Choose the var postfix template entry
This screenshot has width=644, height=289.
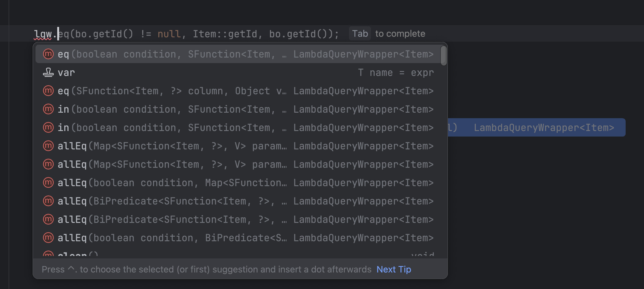[238, 72]
